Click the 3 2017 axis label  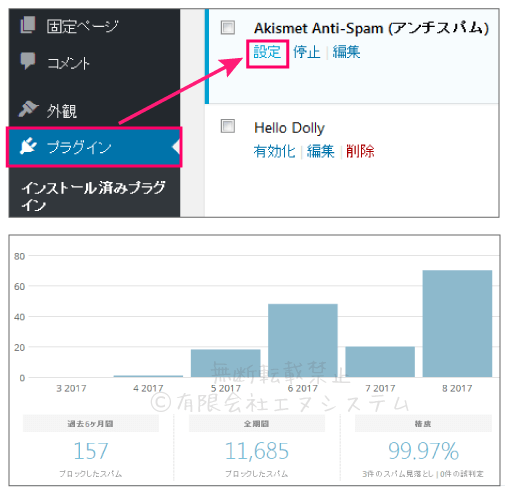(71, 388)
